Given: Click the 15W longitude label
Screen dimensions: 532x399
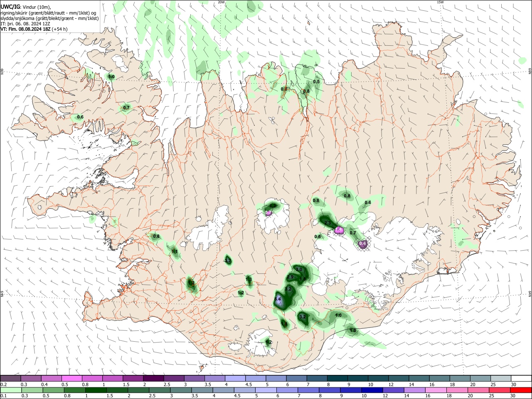Looking at the screenshot, I should (x=440, y=2).
